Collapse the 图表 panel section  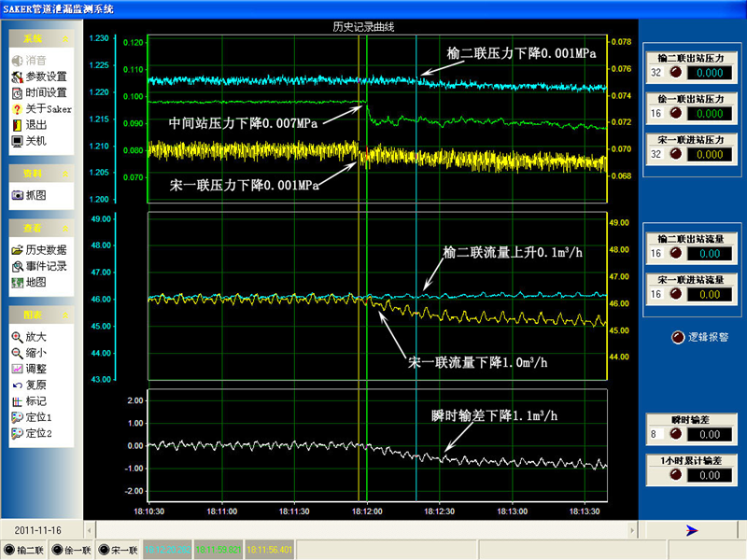click(64, 315)
